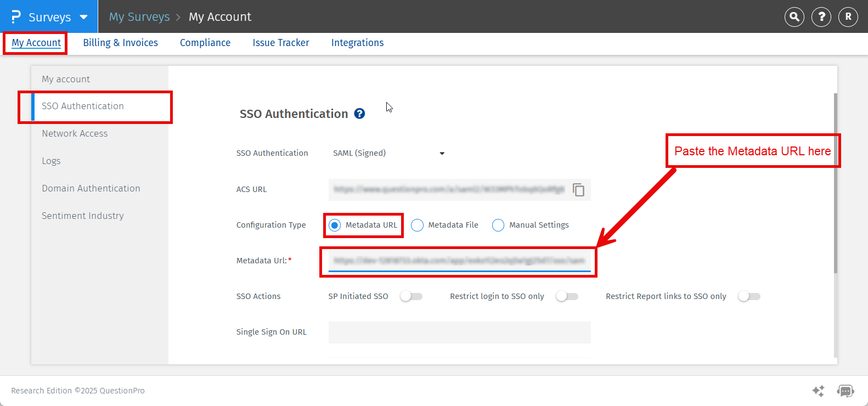This screenshot has width=868, height=406.
Task: Click the search magnifier icon
Action: 794,17
